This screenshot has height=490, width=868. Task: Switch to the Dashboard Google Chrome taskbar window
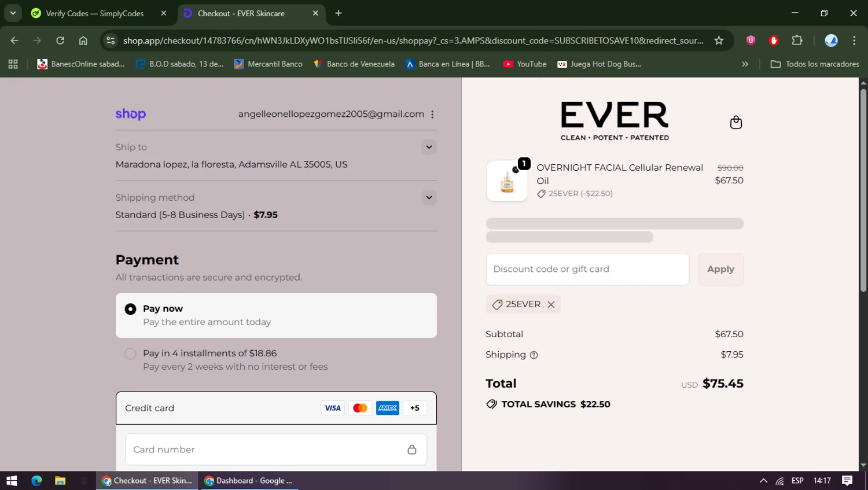point(249,481)
